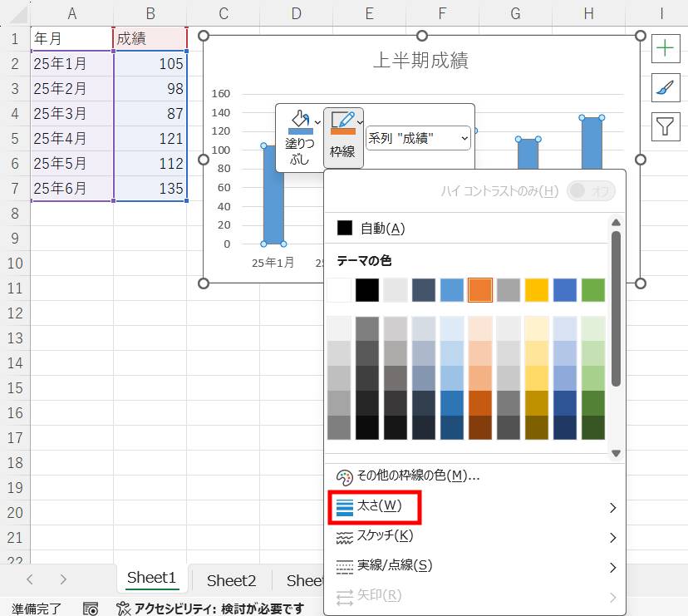
Task: Open the スケッチ(K) menu item
Action: tap(474, 537)
